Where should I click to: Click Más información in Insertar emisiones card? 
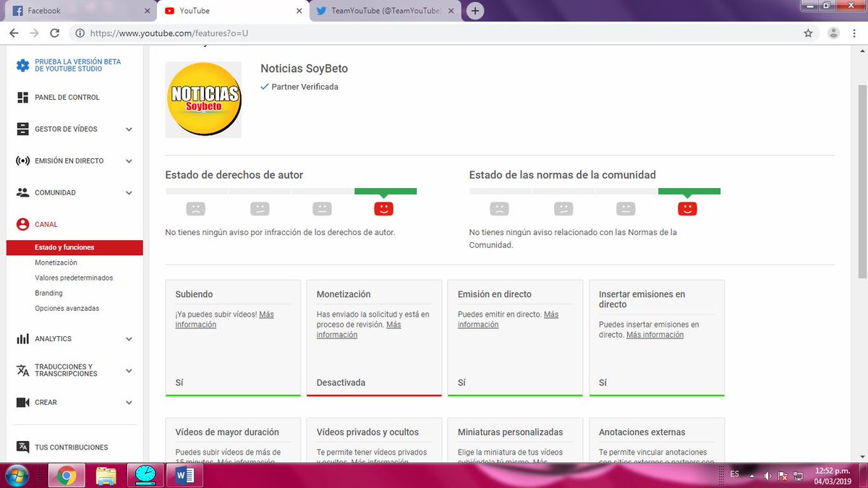[655, 335]
